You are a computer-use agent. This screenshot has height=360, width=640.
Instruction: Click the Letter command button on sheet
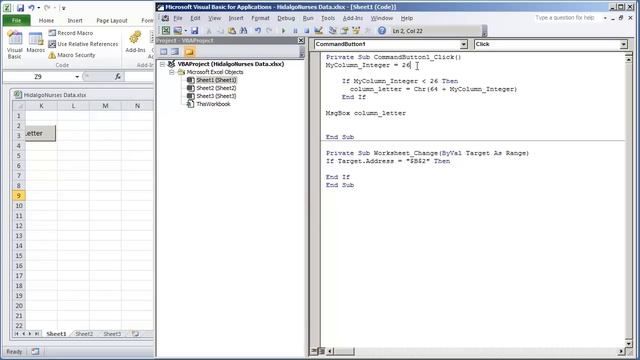[40, 133]
